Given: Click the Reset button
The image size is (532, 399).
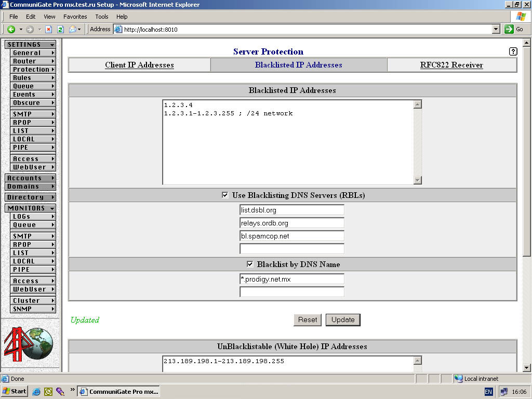Looking at the screenshot, I should point(308,320).
